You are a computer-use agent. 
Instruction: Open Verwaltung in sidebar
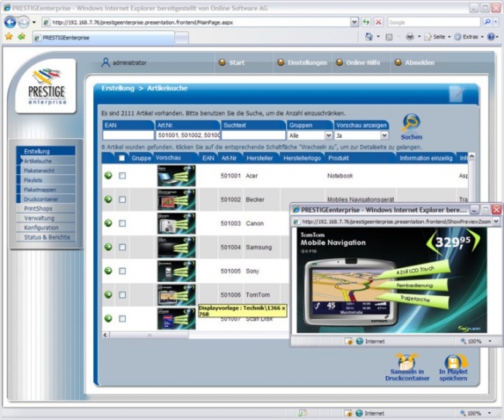click(x=40, y=219)
